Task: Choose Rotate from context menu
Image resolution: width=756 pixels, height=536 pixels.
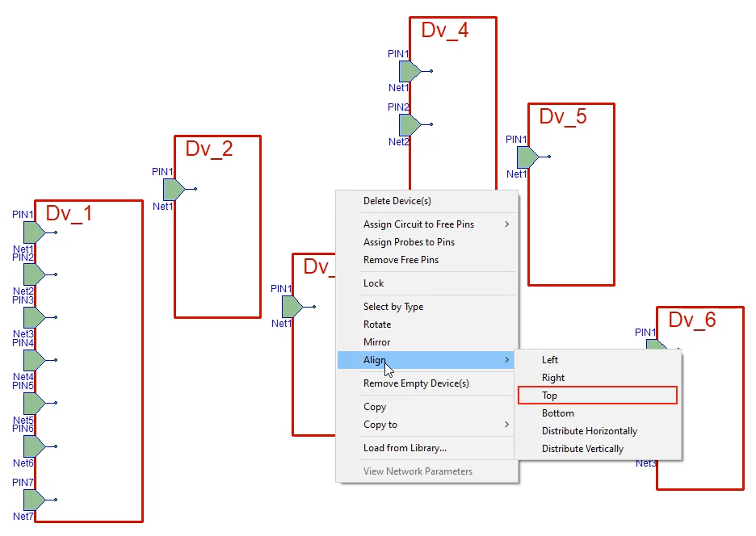Action: point(377,325)
